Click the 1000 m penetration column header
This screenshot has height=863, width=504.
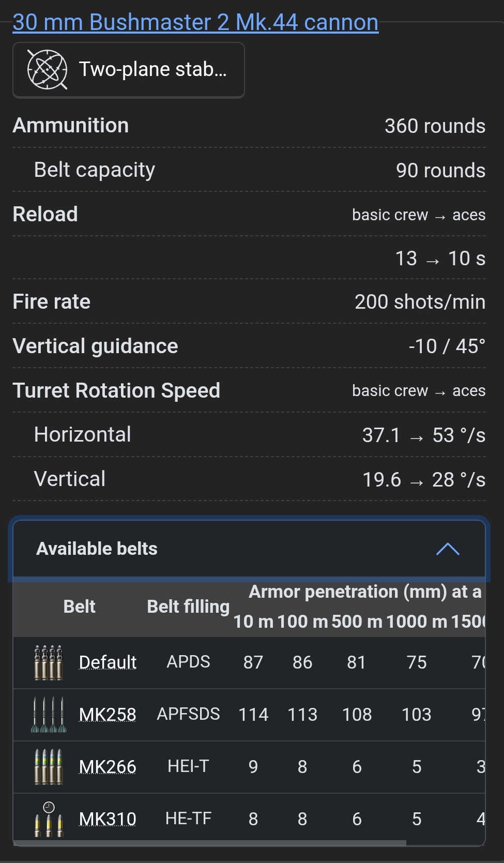(x=417, y=622)
